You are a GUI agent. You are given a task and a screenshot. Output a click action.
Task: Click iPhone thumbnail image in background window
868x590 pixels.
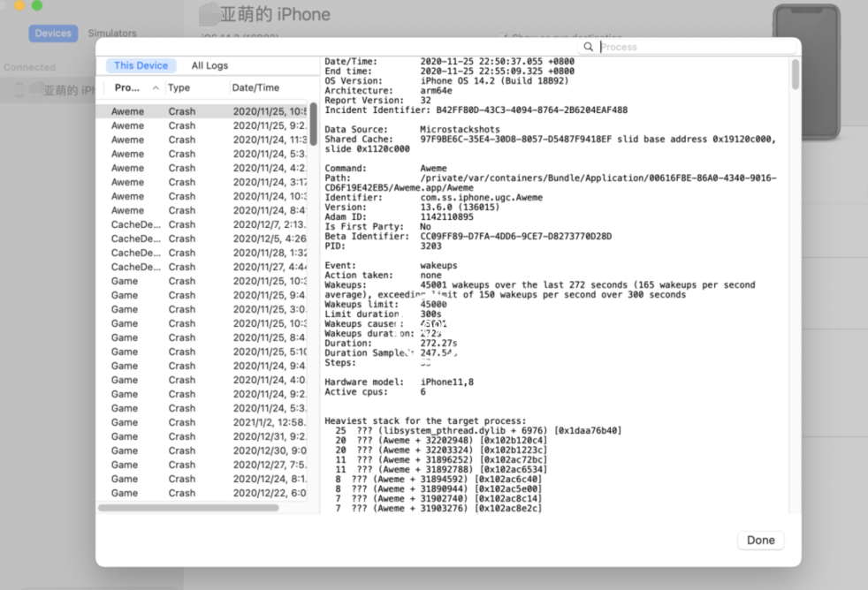pyautogui.click(x=806, y=72)
